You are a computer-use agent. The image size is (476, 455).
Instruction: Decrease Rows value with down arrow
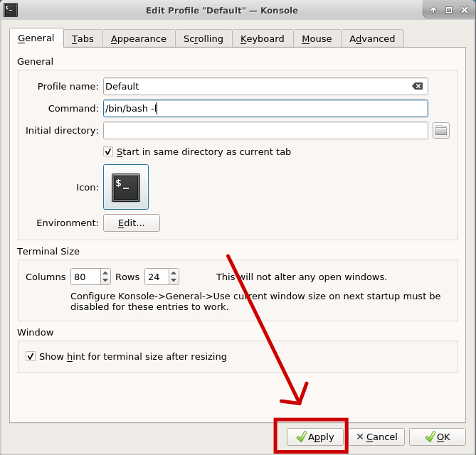tap(174, 281)
